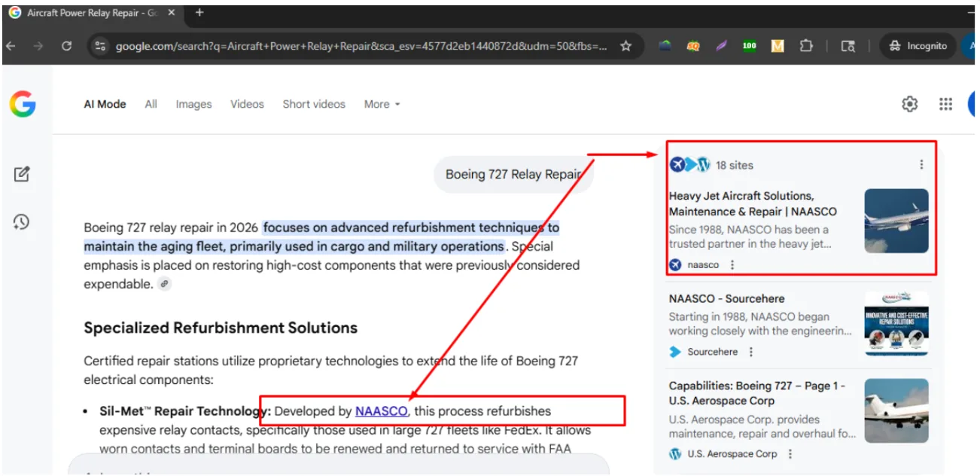Click the Google logo
980x476 pixels.
point(23,104)
